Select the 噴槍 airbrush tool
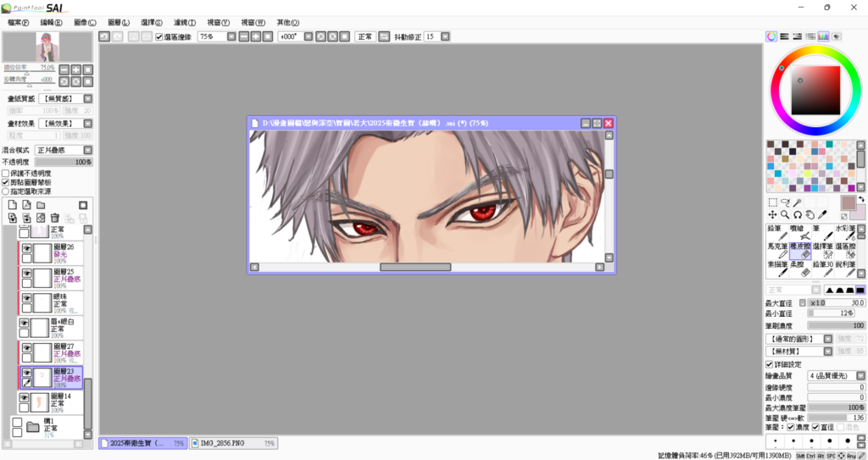This screenshot has width=868, height=460. (x=799, y=232)
